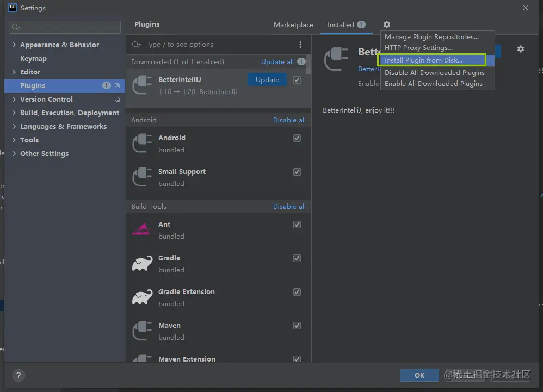
Task: Click the BetterIntelliJ list plug icon
Action: pyautogui.click(x=143, y=85)
